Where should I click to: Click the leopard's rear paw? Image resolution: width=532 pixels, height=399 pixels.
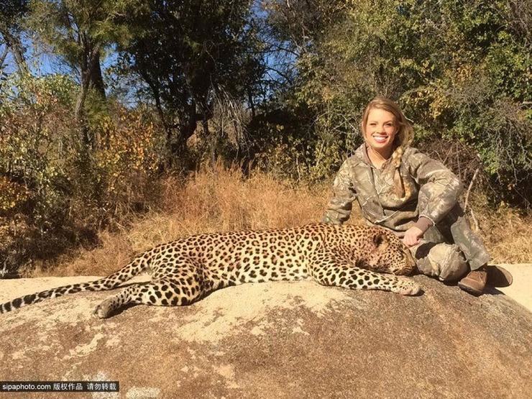(x=105, y=309)
